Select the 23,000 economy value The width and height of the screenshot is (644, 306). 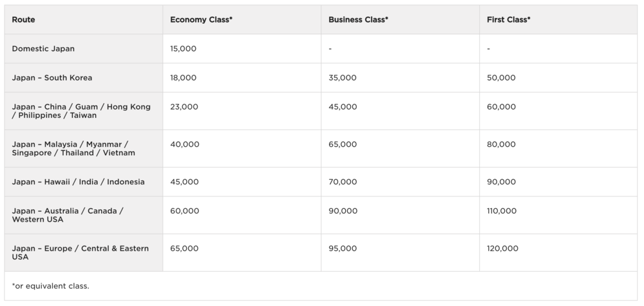click(184, 107)
